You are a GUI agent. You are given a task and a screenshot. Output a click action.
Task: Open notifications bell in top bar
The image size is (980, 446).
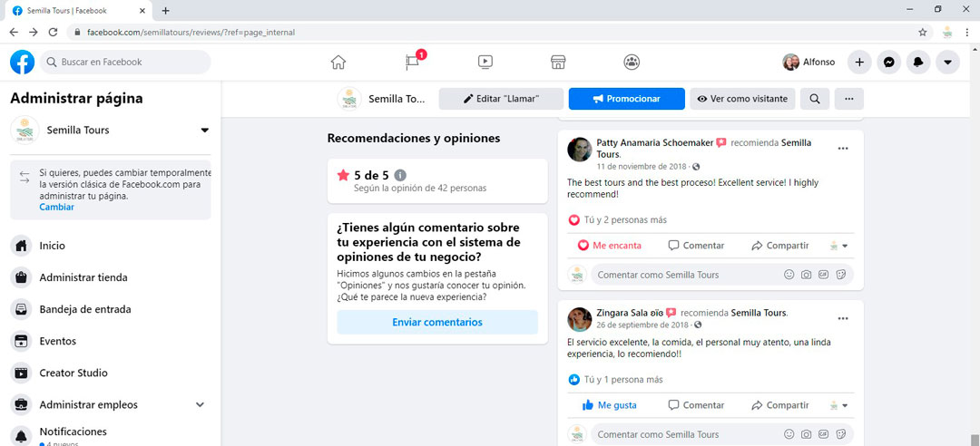[918, 62]
